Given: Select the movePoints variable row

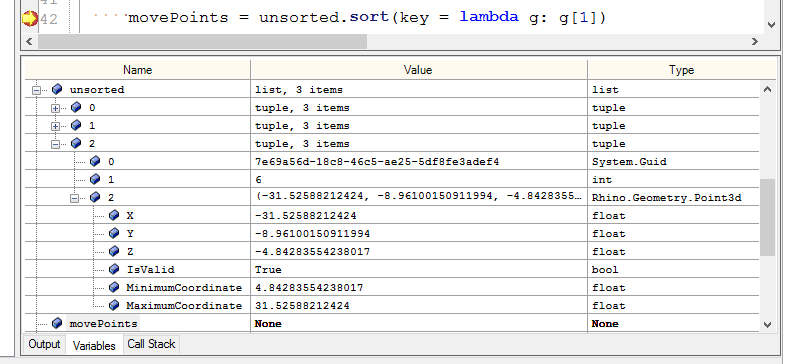Looking at the screenshot, I should point(392,324).
